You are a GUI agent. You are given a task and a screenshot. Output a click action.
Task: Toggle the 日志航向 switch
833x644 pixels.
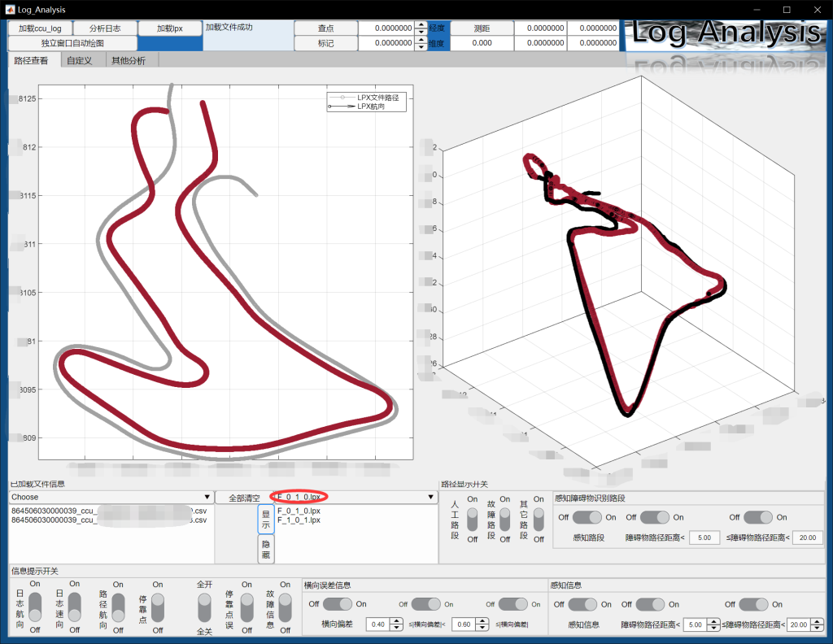coord(35,606)
